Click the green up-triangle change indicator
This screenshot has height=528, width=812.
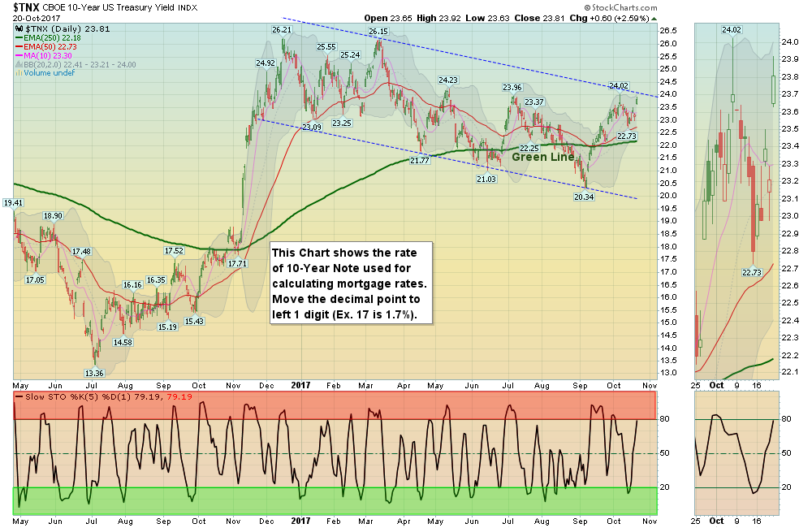654,19
